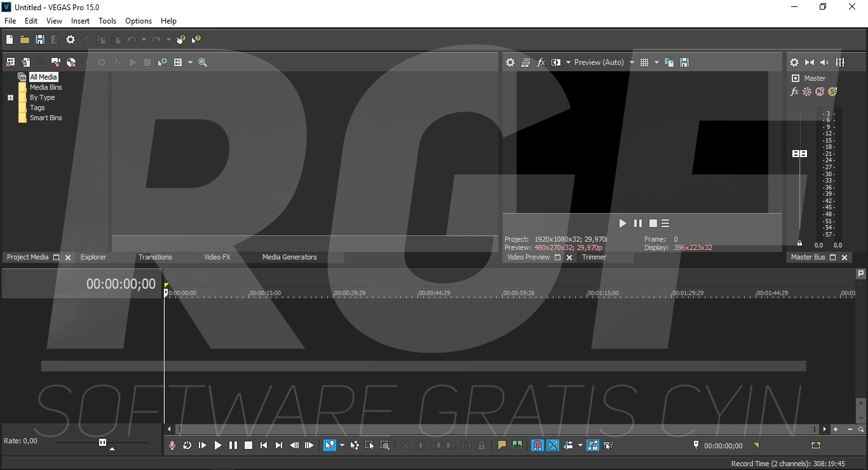Toggle Auto Preview in Project Media
This screenshot has height=470, width=868.
(163, 62)
